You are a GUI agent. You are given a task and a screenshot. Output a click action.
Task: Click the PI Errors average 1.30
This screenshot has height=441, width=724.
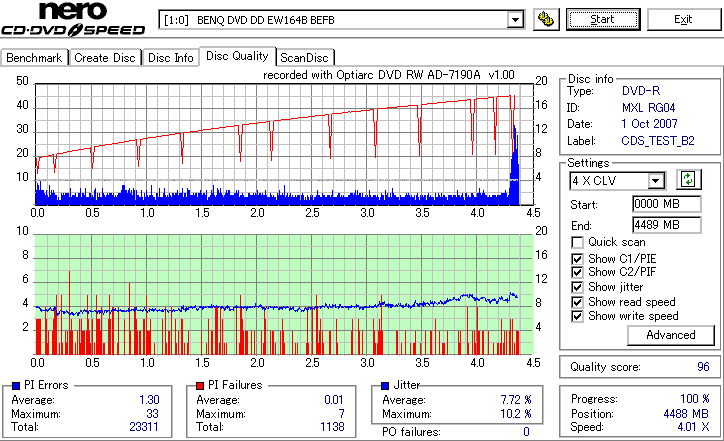pos(149,400)
